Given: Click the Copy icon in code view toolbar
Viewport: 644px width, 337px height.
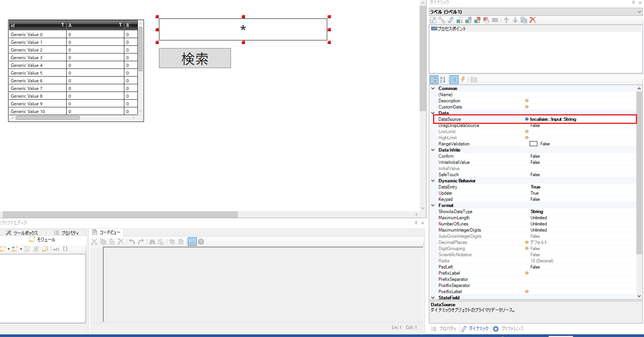Looking at the screenshot, I should click(103, 242).
